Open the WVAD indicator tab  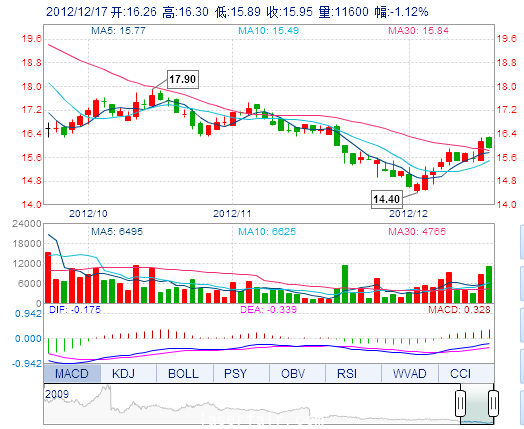click(410, 373)
